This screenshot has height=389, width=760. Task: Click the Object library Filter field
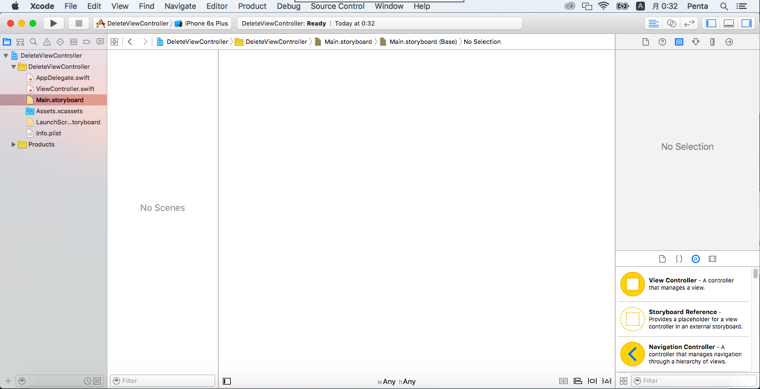tap(693, 381)
